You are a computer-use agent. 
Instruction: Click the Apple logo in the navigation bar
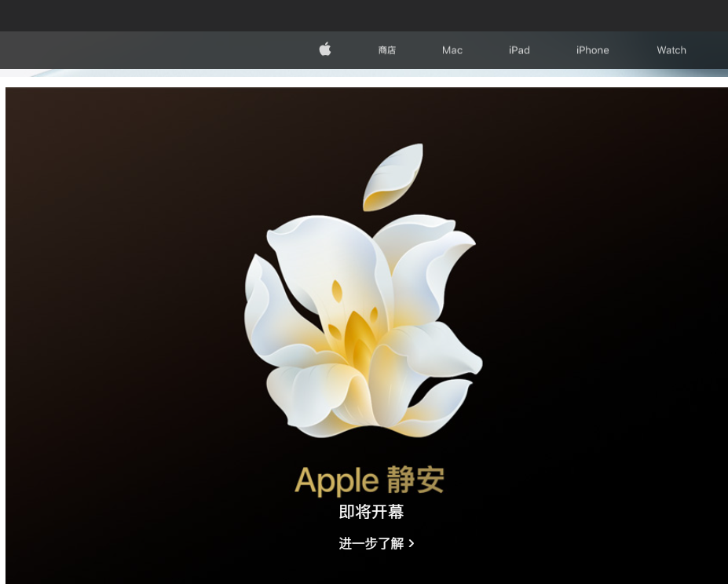pyautogui.click(x=324, y=50)
